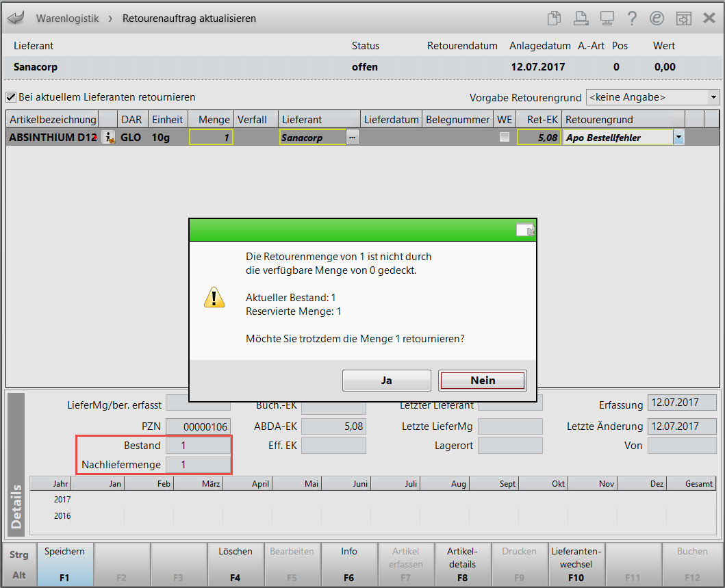Expand Retourengrund 'Apo Bestellfehler' dropdown
The height and width of the screenshot is (588, 725).
tap(678, 138)
